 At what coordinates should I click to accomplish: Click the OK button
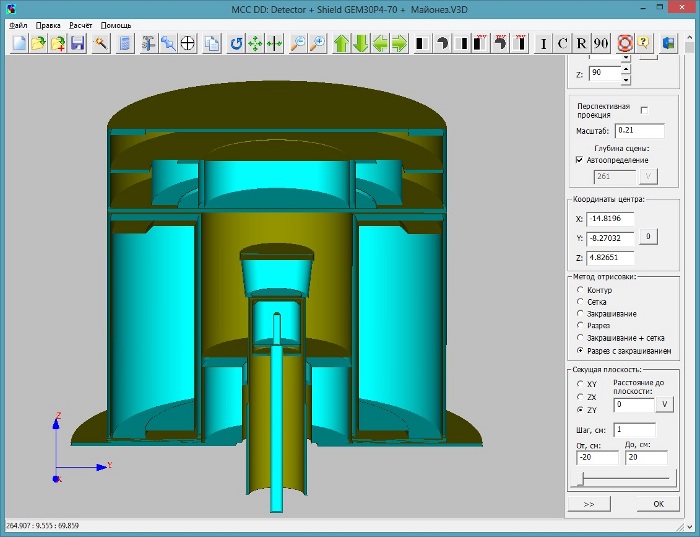(658, 504)
